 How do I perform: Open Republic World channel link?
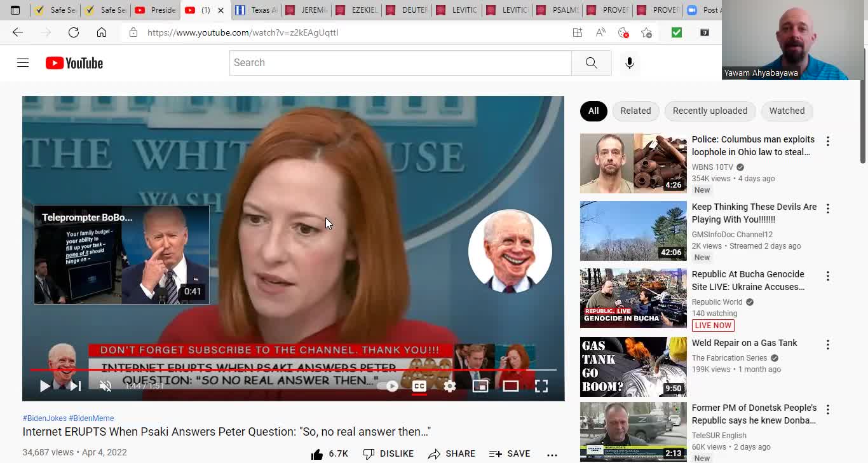coord(717,302)
